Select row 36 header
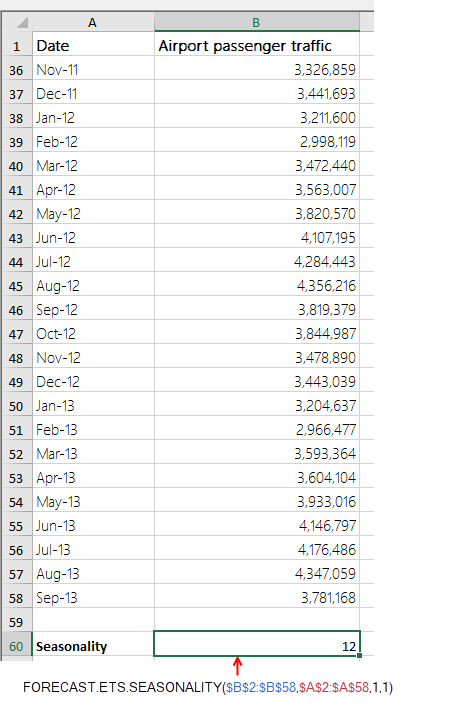 [x=17, y=70]
